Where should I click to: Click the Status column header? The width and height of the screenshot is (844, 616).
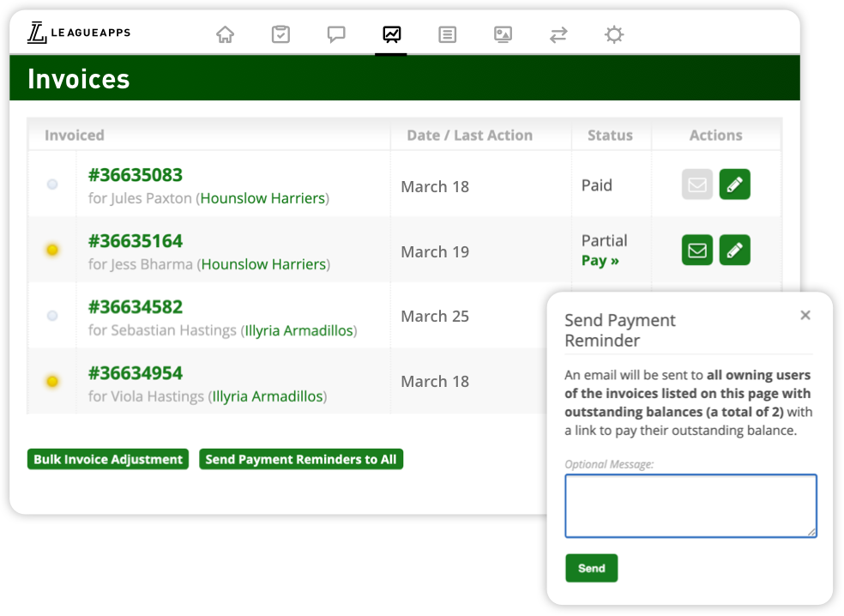[610, 136]
